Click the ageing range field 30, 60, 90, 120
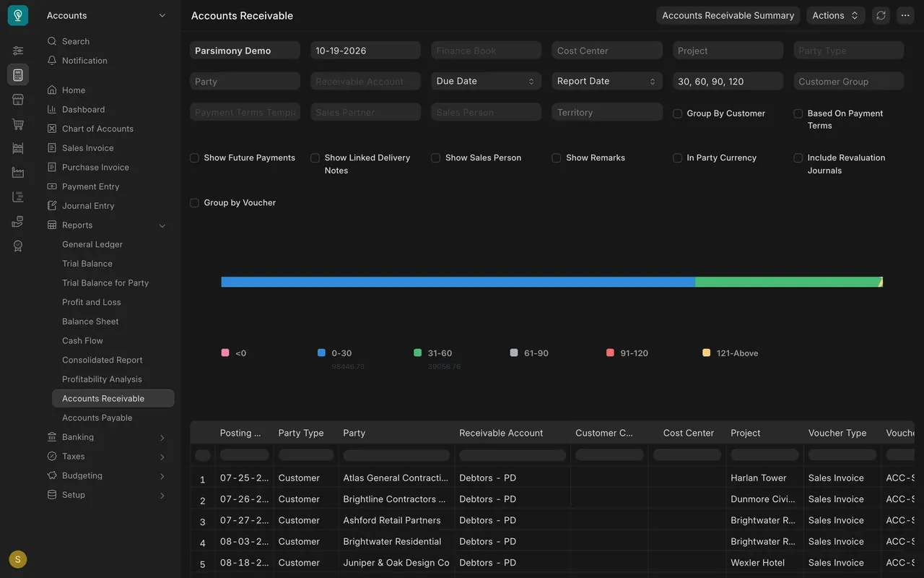This screenshot has width=924, height=578. [x=728, y=82]
